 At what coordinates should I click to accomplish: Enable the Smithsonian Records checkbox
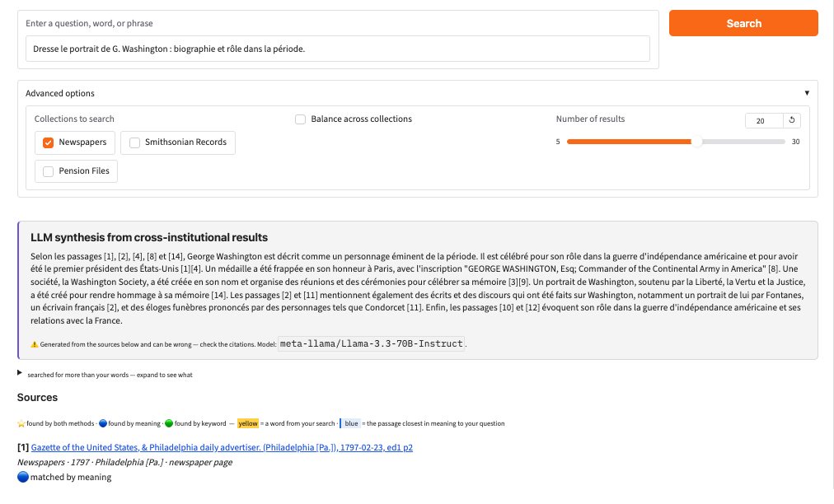(134, 142)
